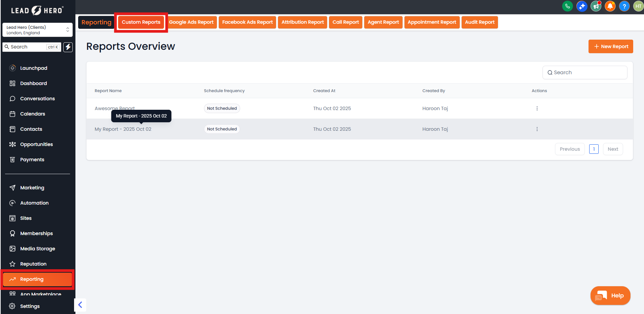The image size is (644, 314).
Task: Open My Report - 2025 Oct 02
Action: tap(123, 129)
